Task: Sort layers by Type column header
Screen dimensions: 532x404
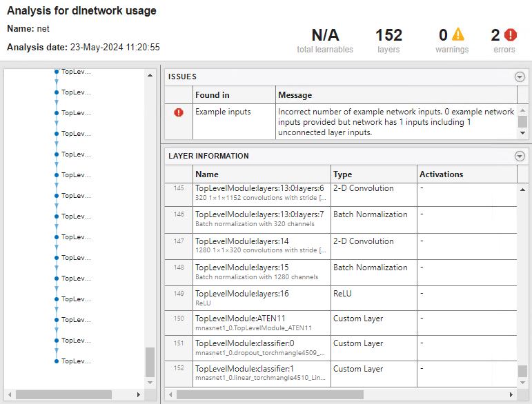Action: tap(373, 174)
